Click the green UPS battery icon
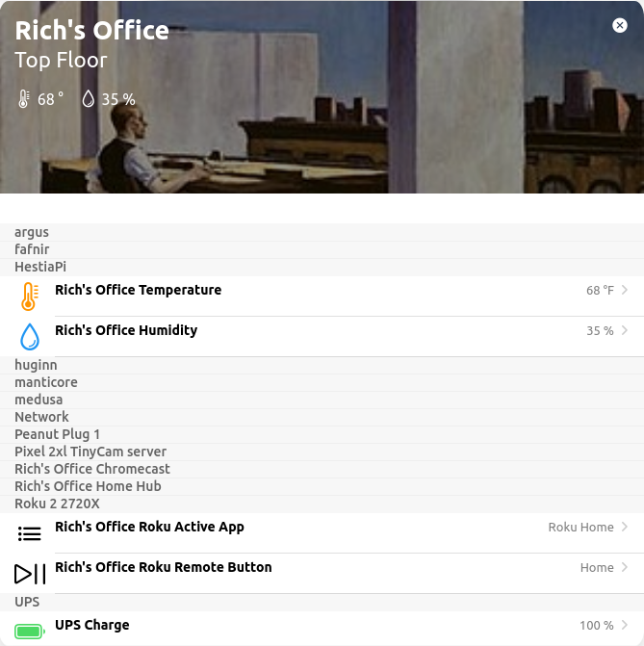Screen dimensions: 644x646 [x=30, y=632]
